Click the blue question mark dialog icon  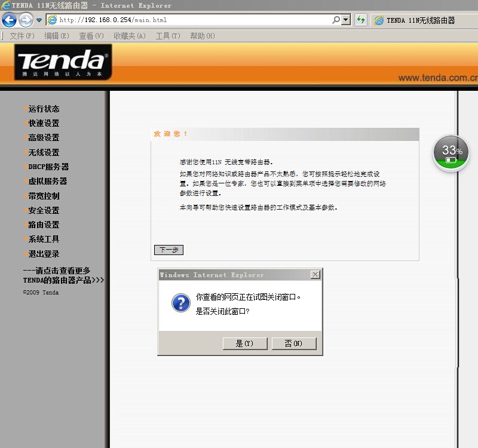pyautogui.click(x=181, y=303)
